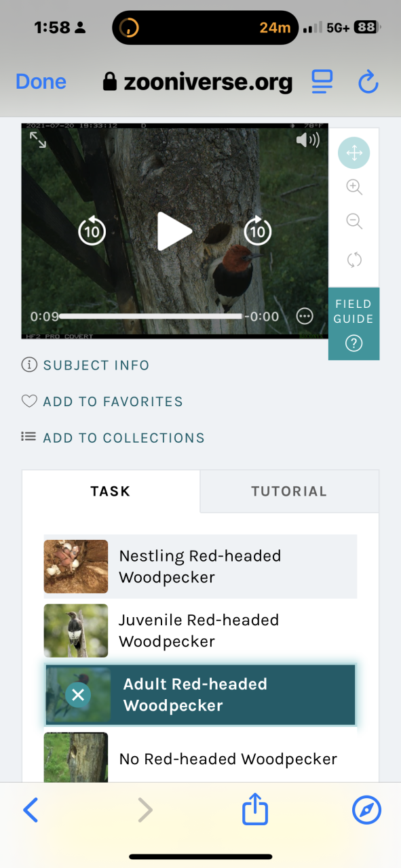Mute the video volume icon

point(307,140)
